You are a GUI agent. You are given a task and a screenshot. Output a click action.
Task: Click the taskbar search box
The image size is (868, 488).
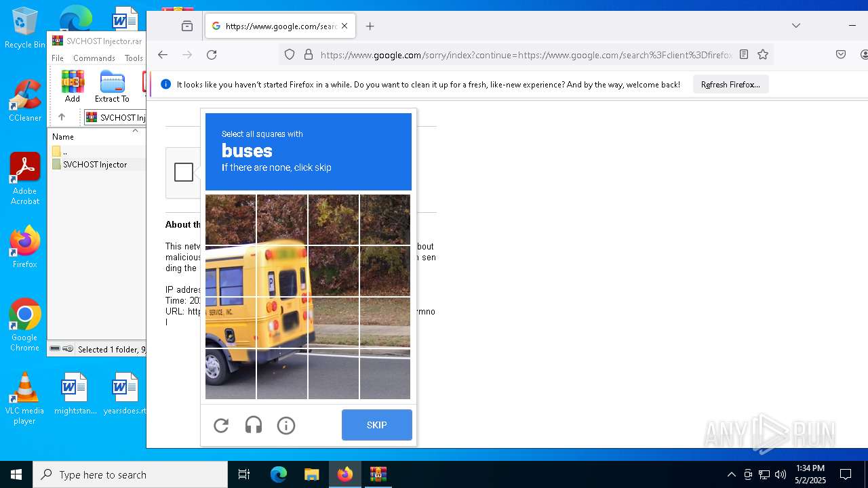pos(130,474)
